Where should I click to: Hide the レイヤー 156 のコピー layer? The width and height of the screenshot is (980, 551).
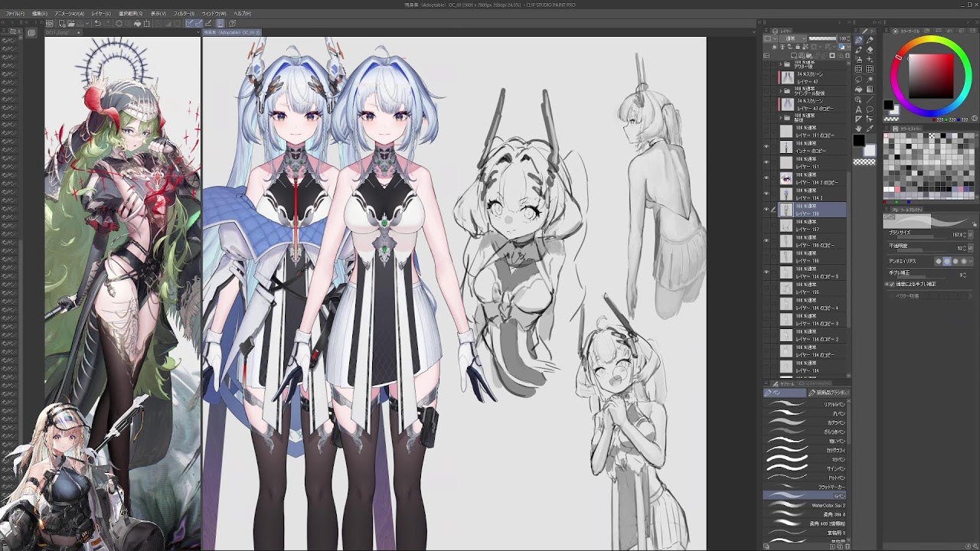[766, 240]
